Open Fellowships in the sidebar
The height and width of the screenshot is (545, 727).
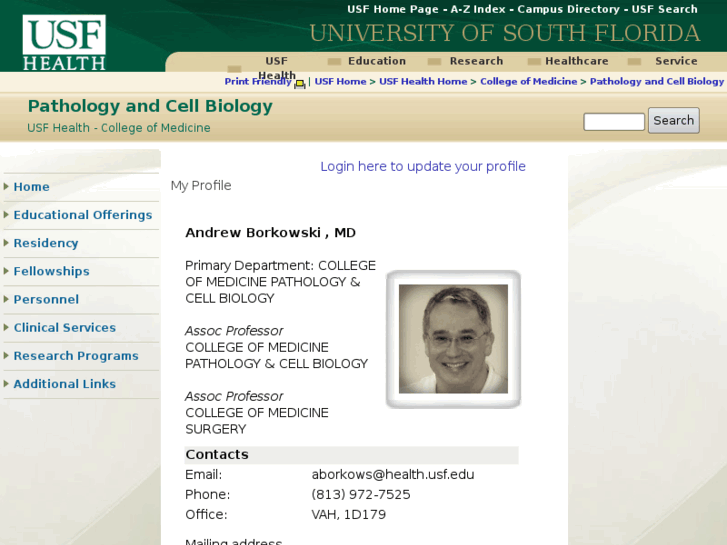51,271
